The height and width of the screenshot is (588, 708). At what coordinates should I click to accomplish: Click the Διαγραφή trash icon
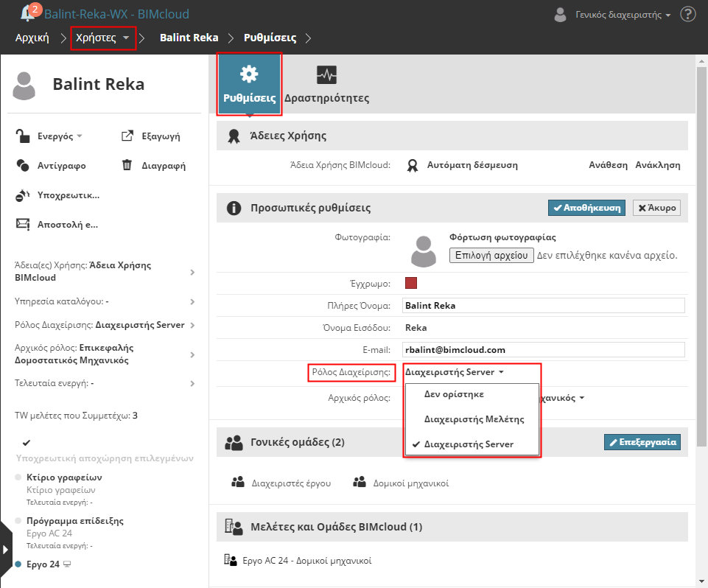(x=127, y=165)
